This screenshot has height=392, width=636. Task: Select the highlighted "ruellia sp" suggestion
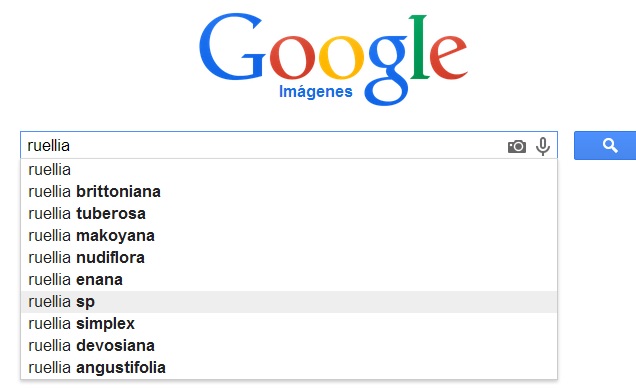(x=289, y=302)
